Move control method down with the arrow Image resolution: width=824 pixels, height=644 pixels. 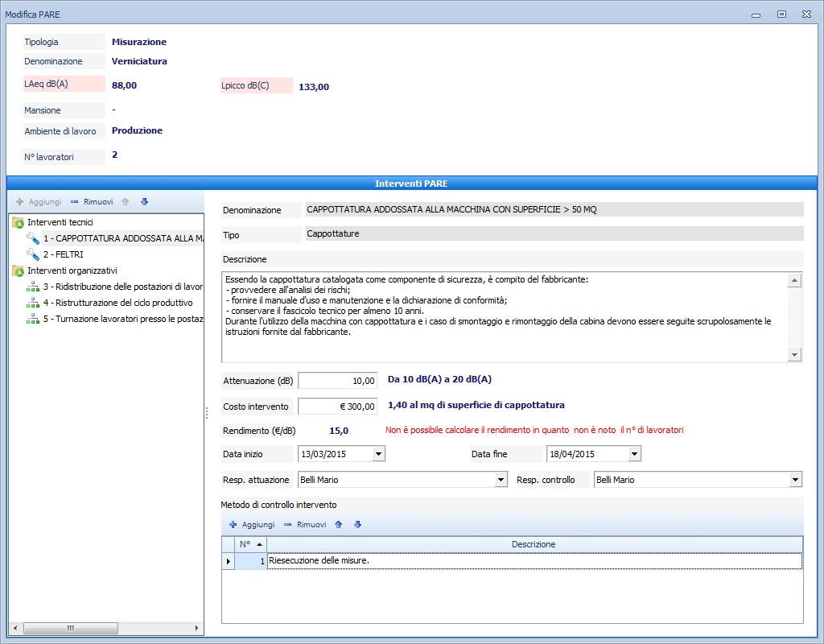tap(358, 525)
